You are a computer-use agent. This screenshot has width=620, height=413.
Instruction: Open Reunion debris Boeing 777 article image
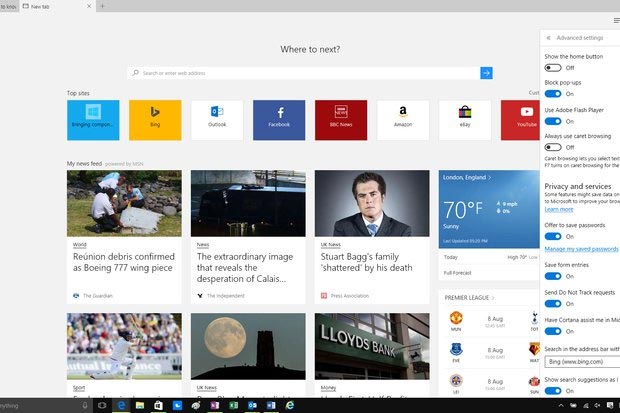pos(124,203)
